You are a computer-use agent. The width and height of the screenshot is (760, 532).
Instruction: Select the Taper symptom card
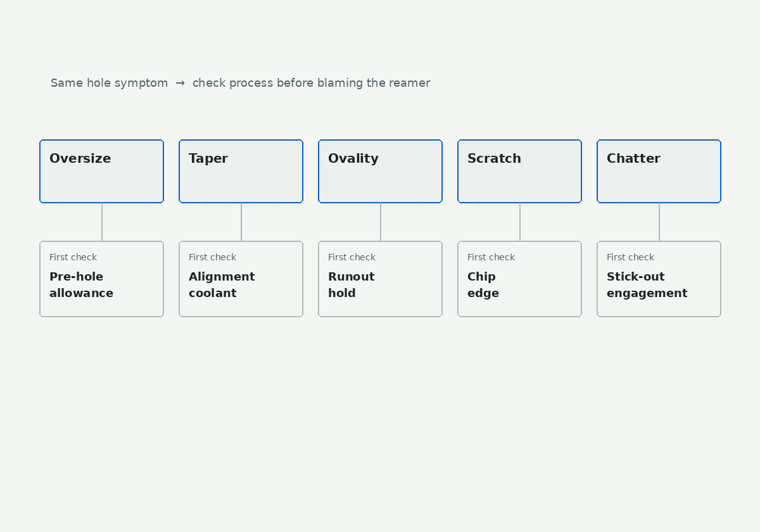pyautogui.click(x=241, y=171)
